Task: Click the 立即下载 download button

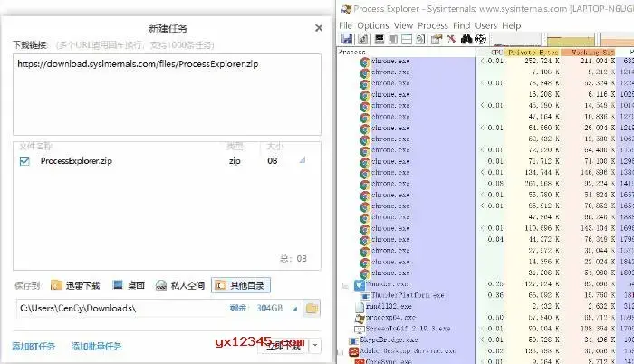Action: coord(283,346)
